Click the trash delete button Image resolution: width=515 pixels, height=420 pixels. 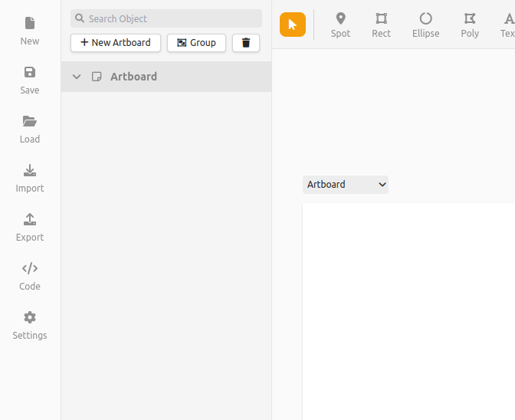[x=246, y=43]
